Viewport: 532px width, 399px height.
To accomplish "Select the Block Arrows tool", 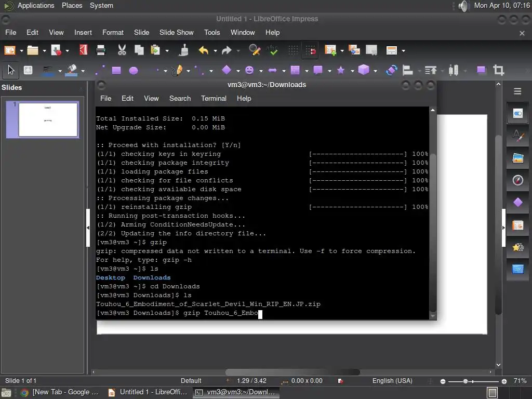I will 272,70.
